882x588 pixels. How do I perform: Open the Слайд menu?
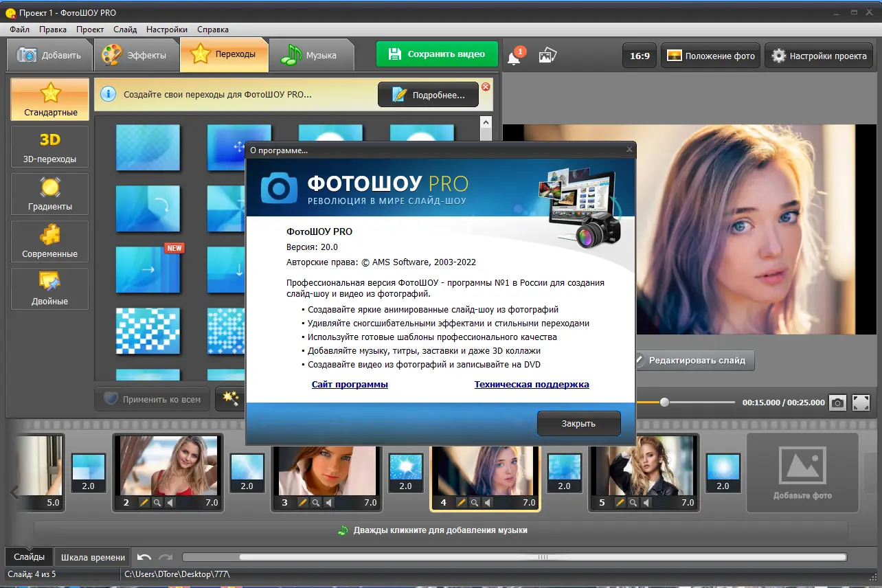[x=125, y=30]
